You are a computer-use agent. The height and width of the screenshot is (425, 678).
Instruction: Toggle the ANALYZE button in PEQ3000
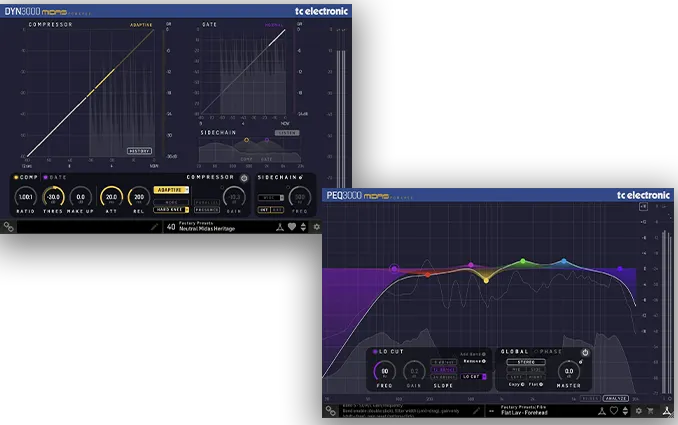click(616, 398)
